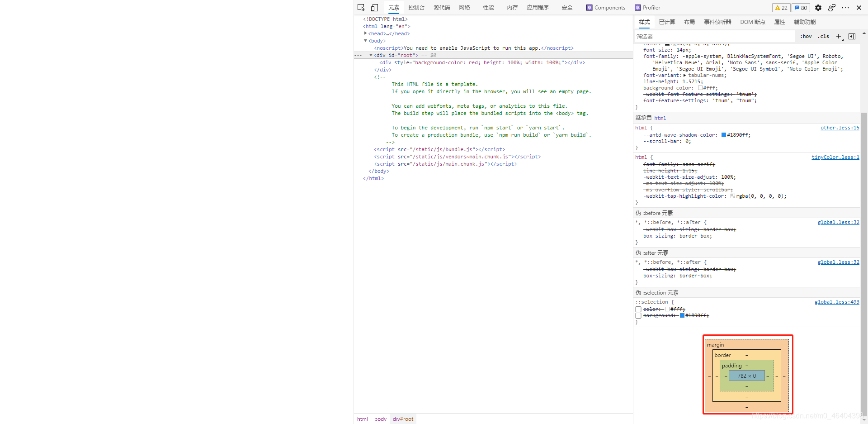Select the vendors~main.chunk.js script element
Image resolution: width=868 pixels, height=424 pixels.
pyautogui.click(x=457, y=157)
